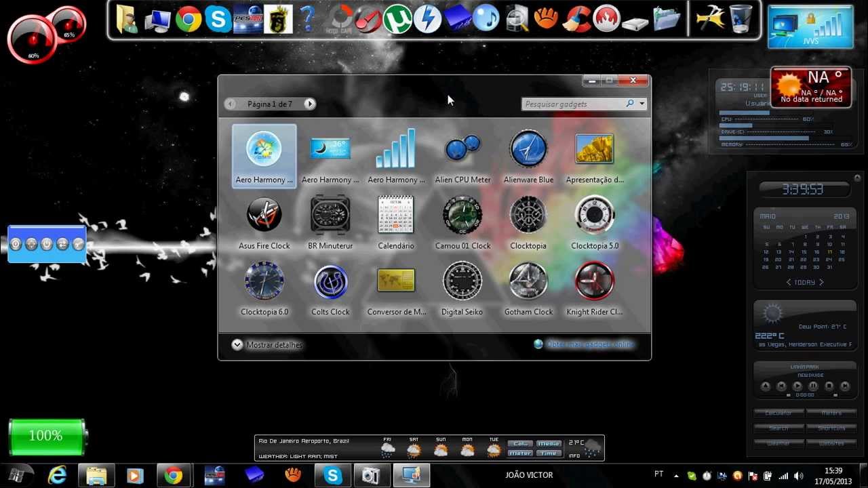Show hidden system tray icons
Screen dimensions: 868x488
pyautogui.click(x=676, y=476)
